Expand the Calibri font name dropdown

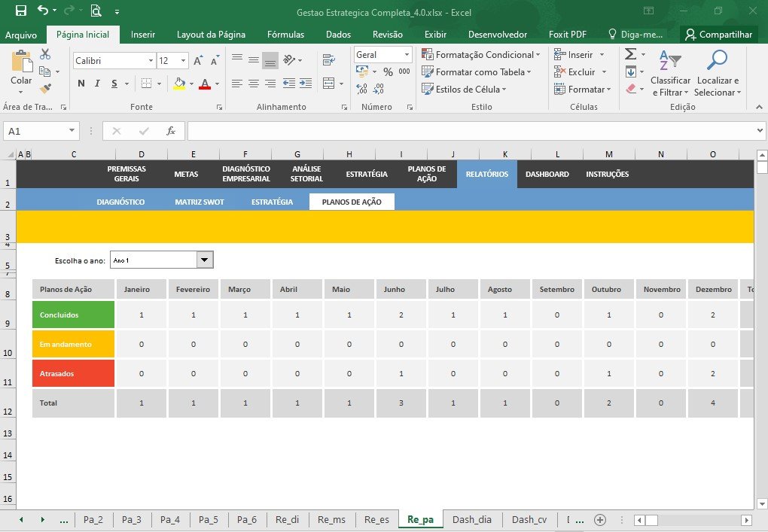[x=151, y=61]
